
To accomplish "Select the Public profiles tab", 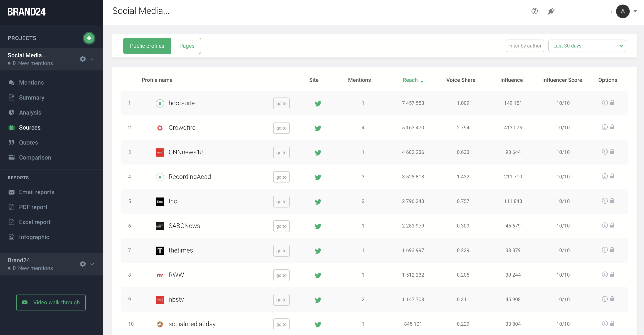I will coord(147,46).
